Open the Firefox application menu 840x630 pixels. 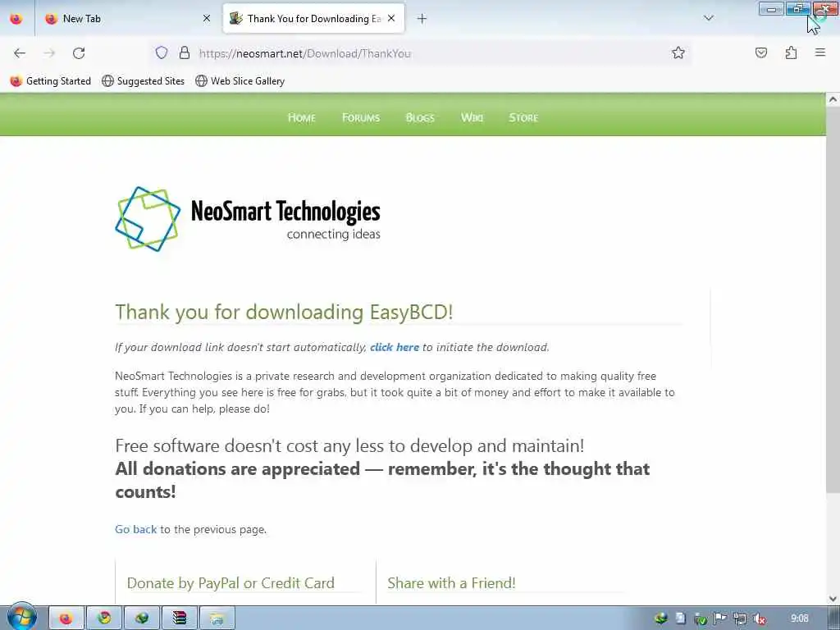(820, 52)
